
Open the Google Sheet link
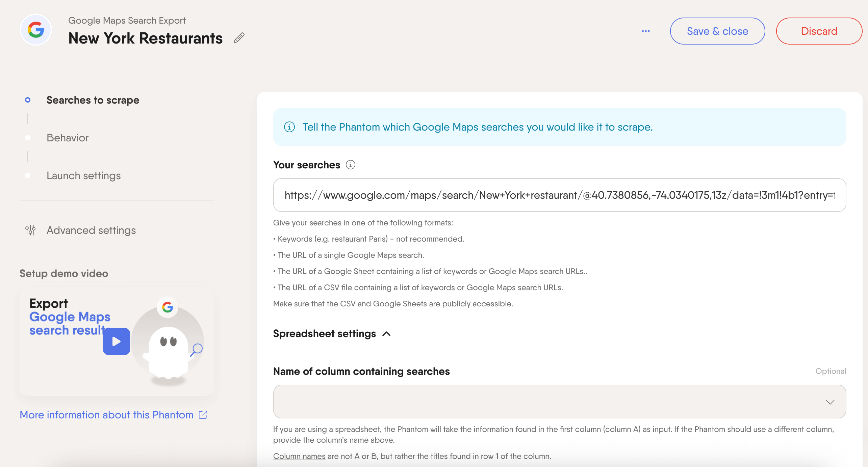(349, 271)
